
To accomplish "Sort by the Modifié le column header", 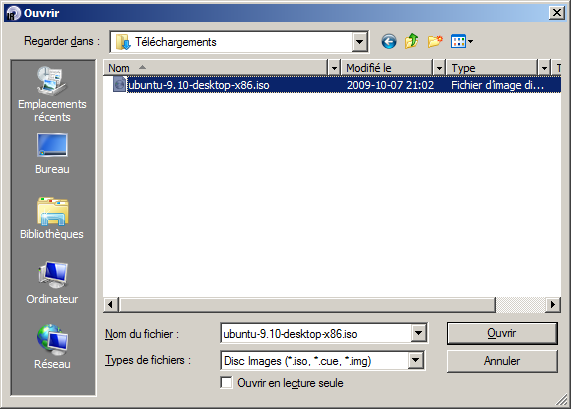I will (387, 68).
